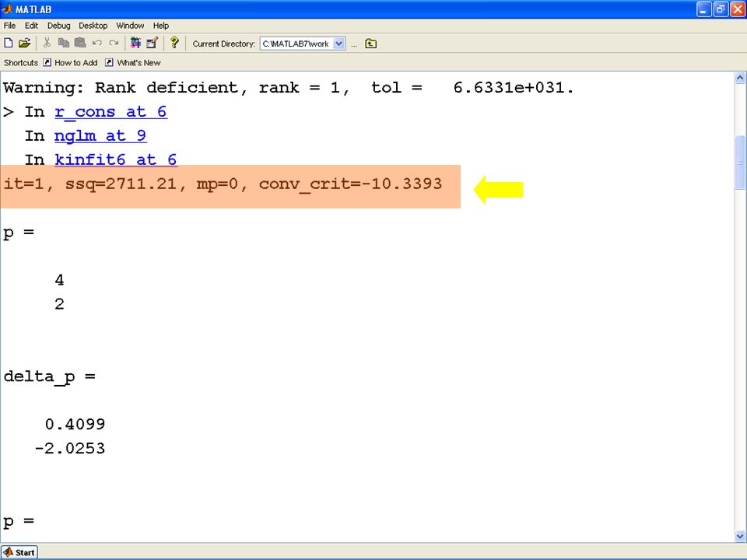Open Simulink via its toolbar icon

tap(135, 44)
